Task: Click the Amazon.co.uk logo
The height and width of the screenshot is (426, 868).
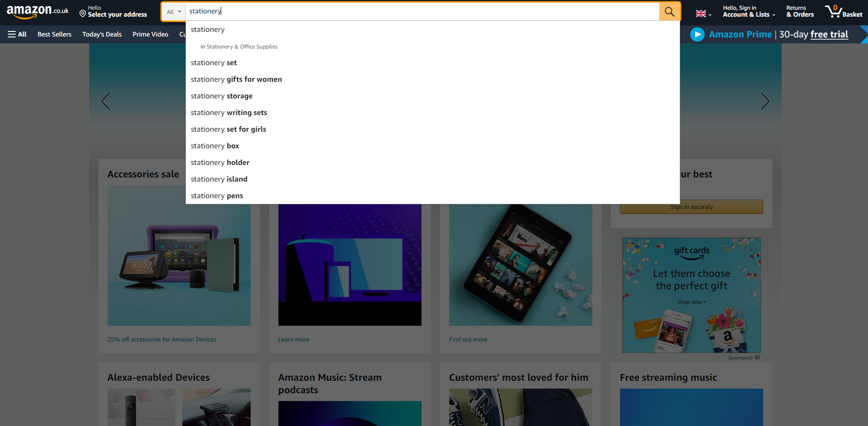Action: pyautogui.click(x=37, y=12)
